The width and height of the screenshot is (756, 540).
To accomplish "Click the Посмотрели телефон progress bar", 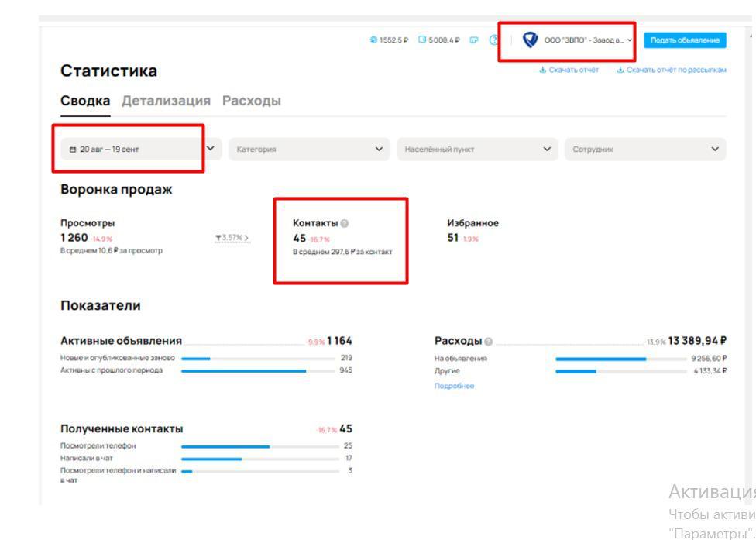I will pyautogui.click(x=260, y=446).
